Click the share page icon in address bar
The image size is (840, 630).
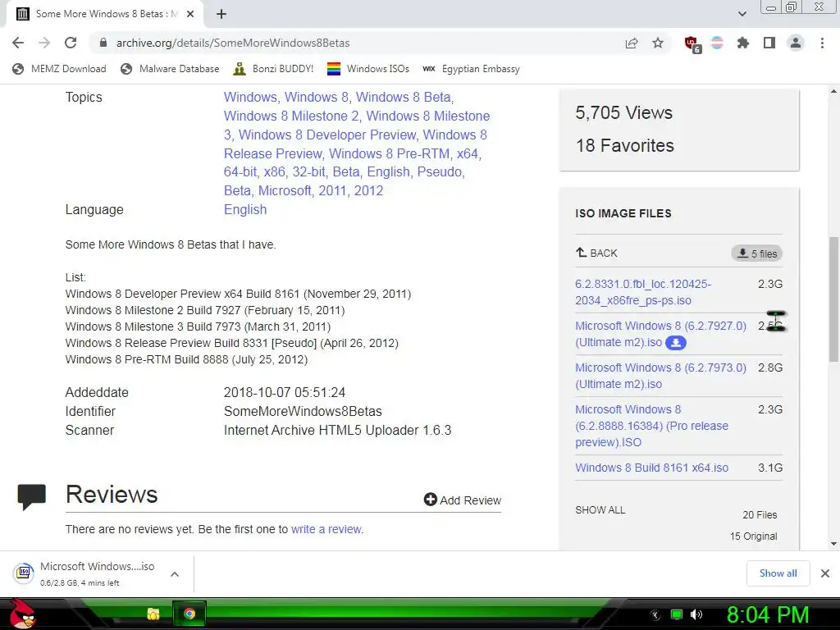click(632, 43)
